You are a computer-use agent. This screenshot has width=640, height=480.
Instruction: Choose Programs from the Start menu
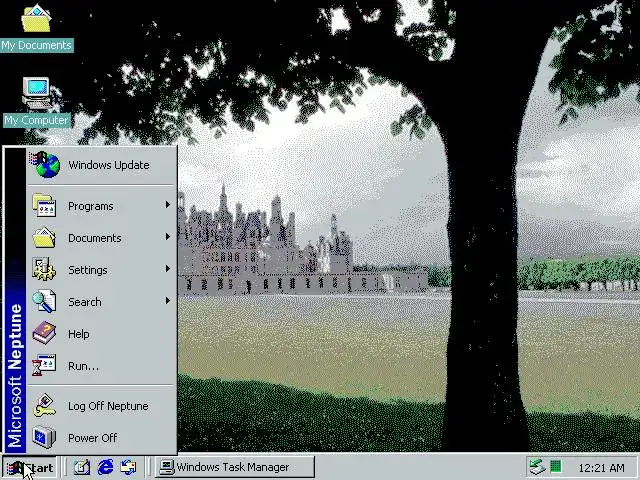(x=101, y=206)
